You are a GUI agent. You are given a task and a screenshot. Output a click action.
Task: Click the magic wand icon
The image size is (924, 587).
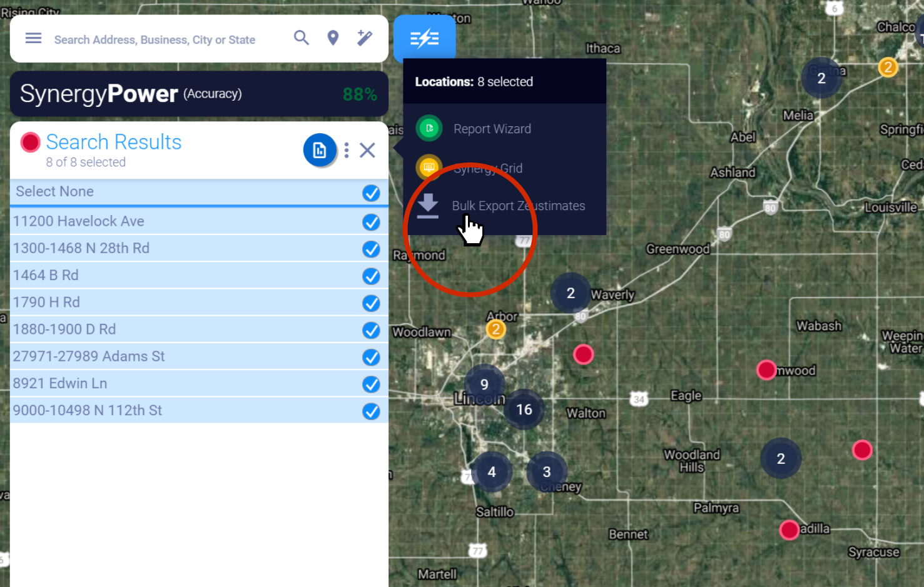click(365, 38)
